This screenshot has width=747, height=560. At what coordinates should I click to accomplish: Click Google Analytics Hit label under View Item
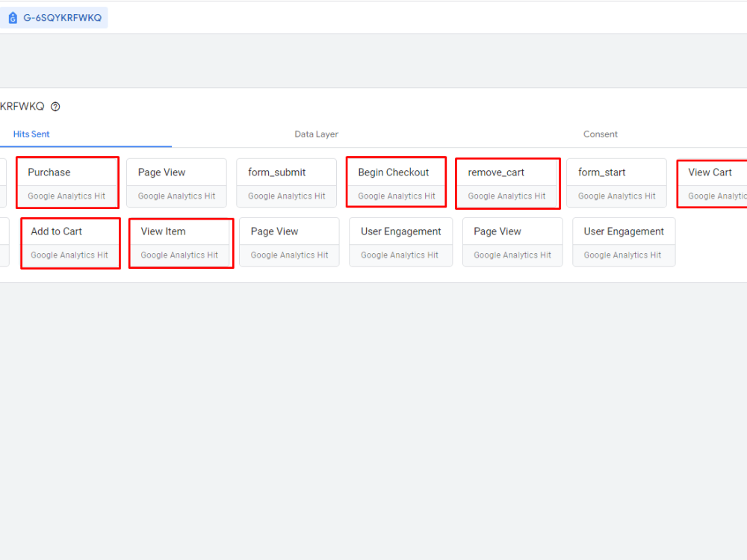[181, 255]
